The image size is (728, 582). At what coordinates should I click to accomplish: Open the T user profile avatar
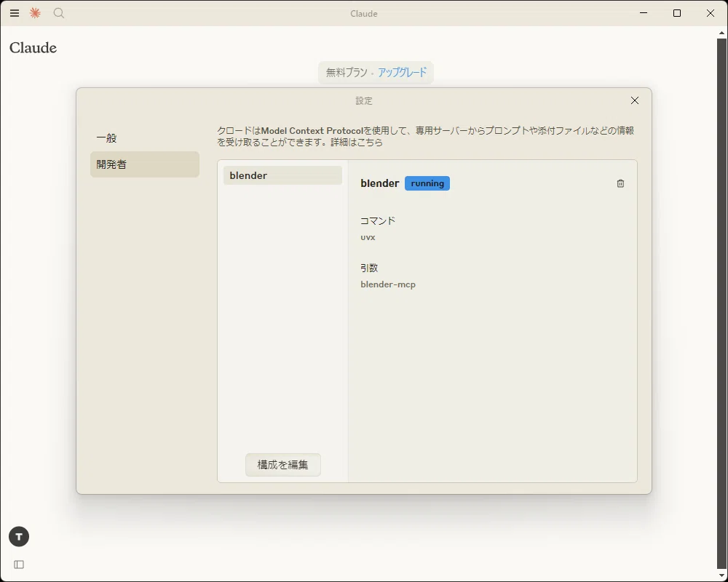[19, 536]
